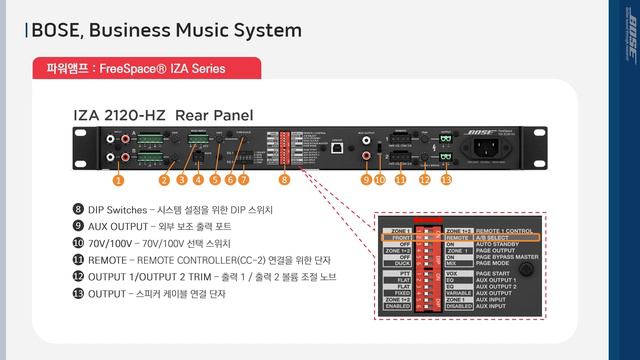Click the red 'FreeSpace® IZA Series' banner

[x=147, y=68]
